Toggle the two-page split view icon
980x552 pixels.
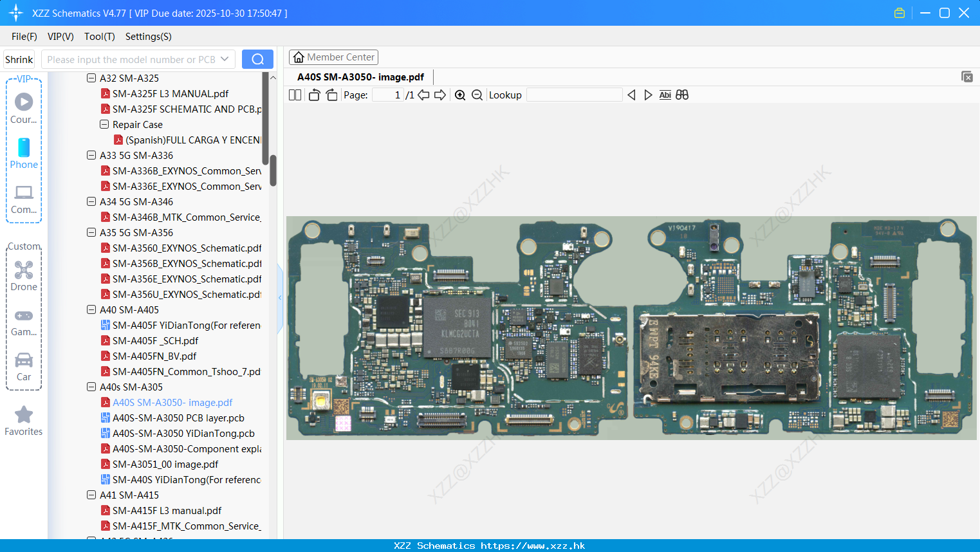pyautogui.click(x=295, y=95)
